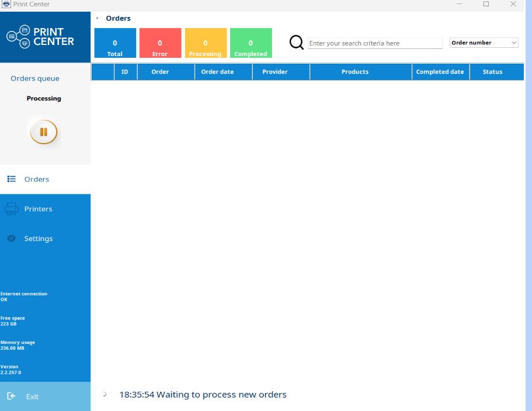Open the Printers section
The height and width of the screenshot is (411, 532).
[39, 209]
